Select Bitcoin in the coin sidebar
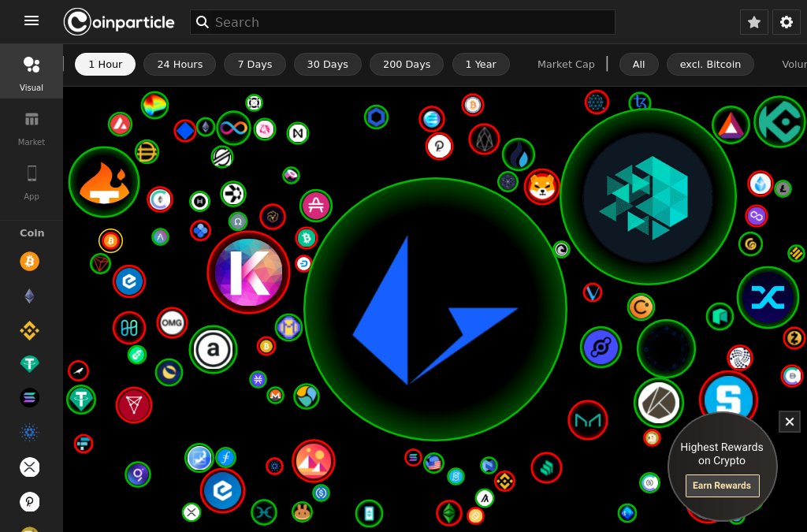Viewport: 807px width, 532px height. [30, 261]
